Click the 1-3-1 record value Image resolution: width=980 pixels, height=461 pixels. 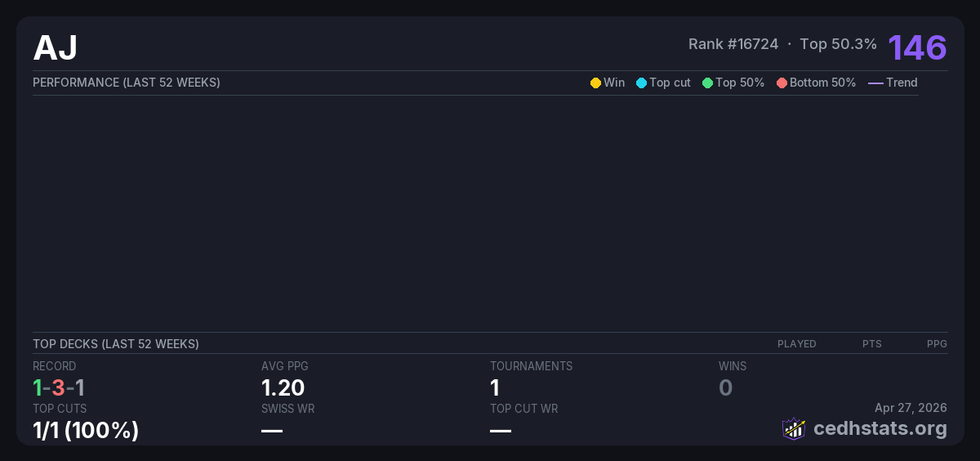tap(59, 387)
